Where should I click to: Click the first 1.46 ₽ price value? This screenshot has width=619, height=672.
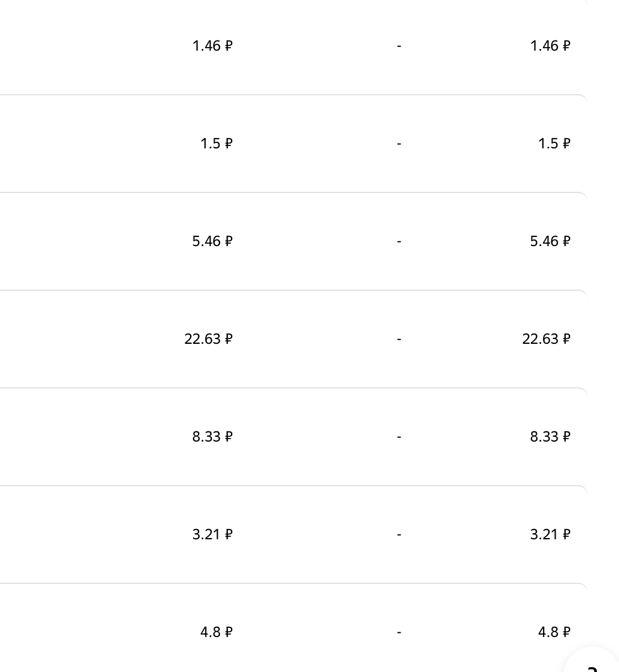pos(212,46)
